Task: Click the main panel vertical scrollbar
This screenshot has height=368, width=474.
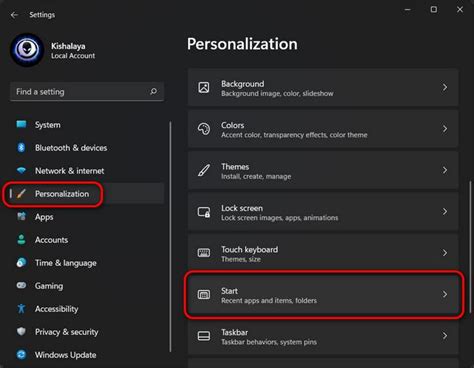Action: tap(470, 247)
